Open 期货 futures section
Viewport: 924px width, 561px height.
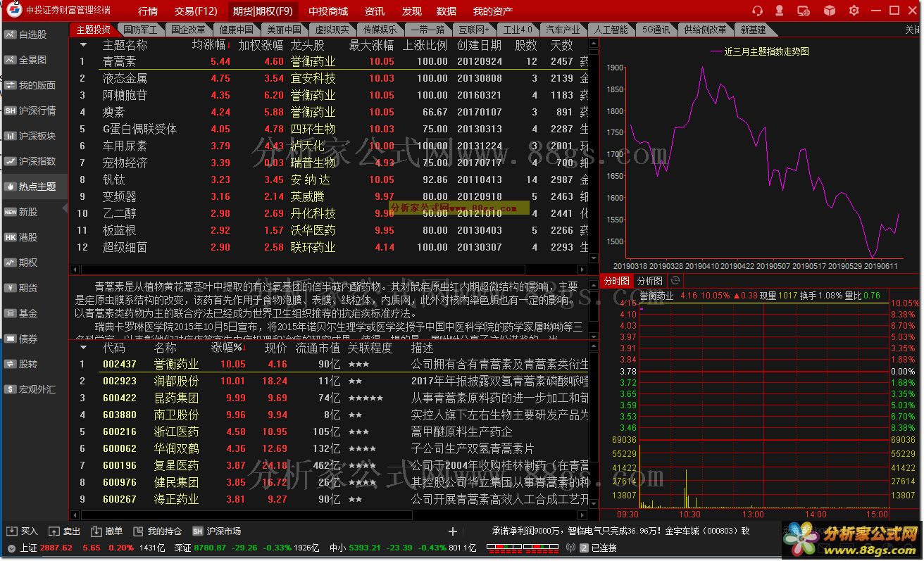[34, 288]
